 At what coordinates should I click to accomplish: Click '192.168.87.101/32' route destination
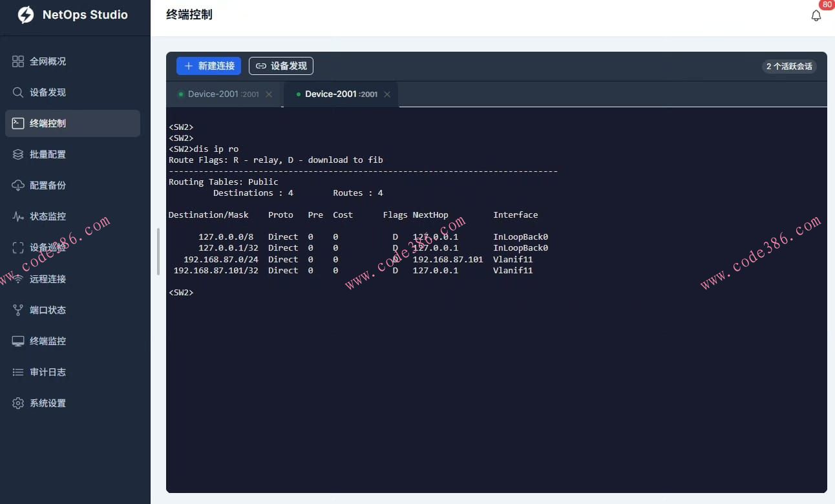[x=216, y=270]
